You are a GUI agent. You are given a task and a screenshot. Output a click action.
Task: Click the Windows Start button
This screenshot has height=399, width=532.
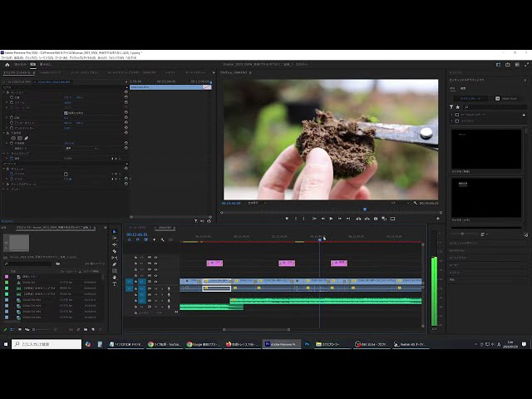pyautogui.click(x=6, y=344)
